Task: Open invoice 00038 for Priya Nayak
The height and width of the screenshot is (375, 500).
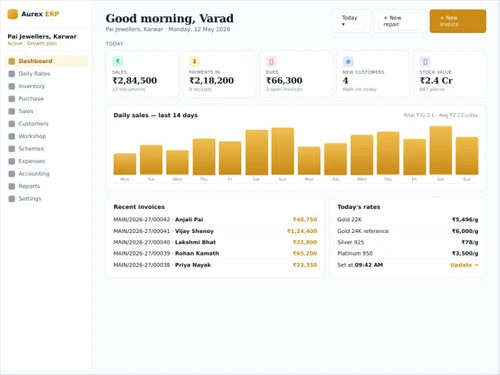Action: 215,265
